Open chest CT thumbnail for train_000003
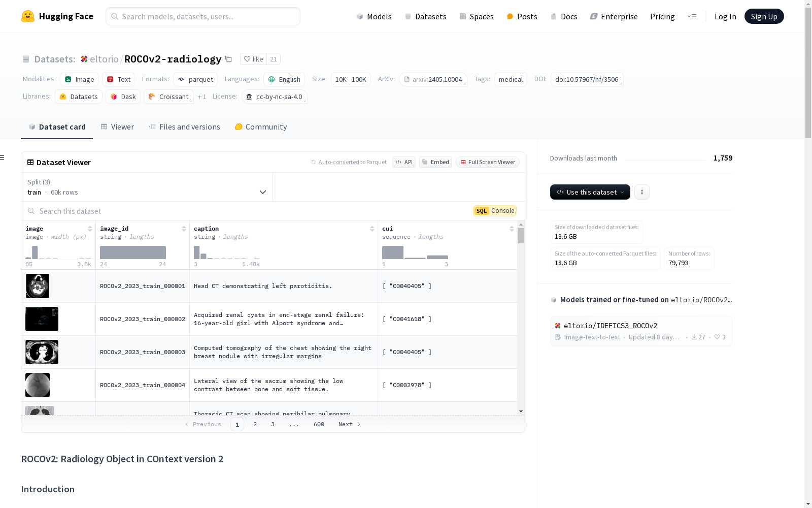This screenshot has width=812, height=508. (x=42, y=352)
